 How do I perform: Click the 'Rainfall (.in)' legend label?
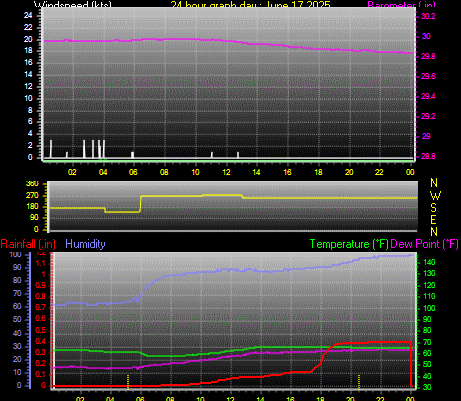tap(28, 244)
